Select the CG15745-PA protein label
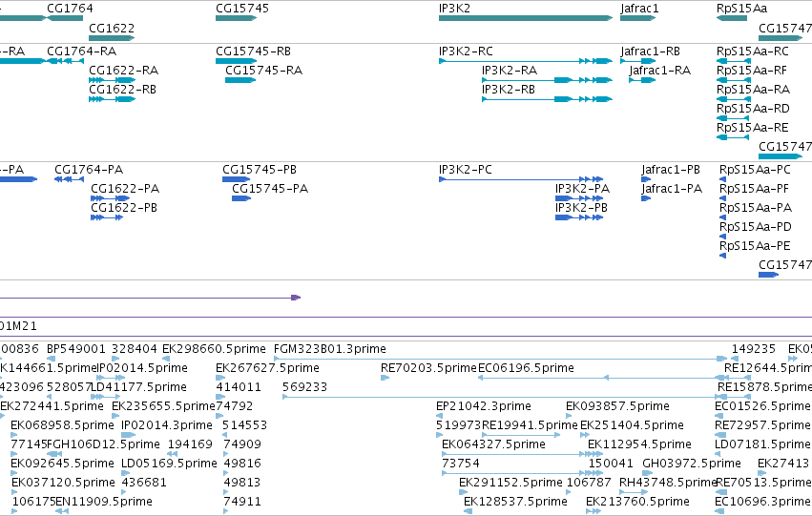 [x=270, y=189]
